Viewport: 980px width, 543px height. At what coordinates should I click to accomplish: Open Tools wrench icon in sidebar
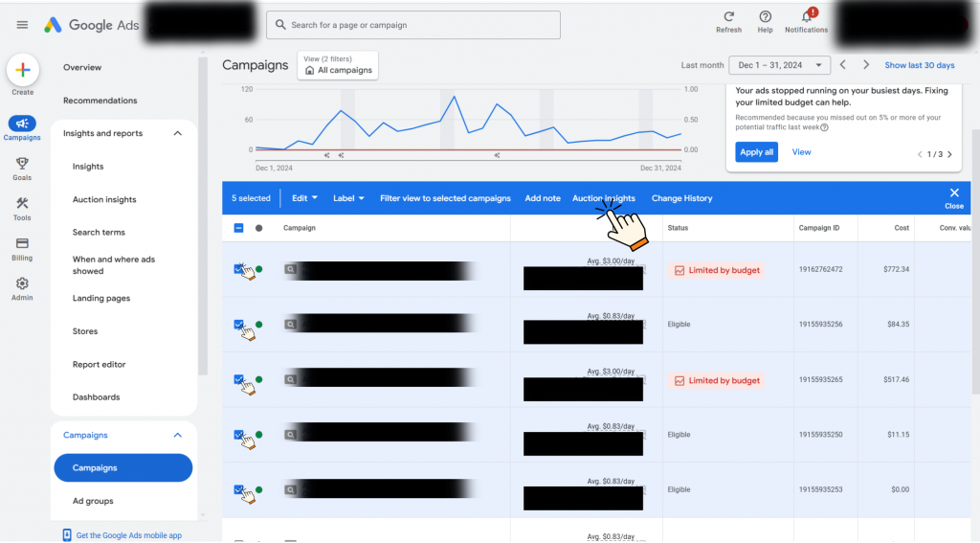click(22, 204)
